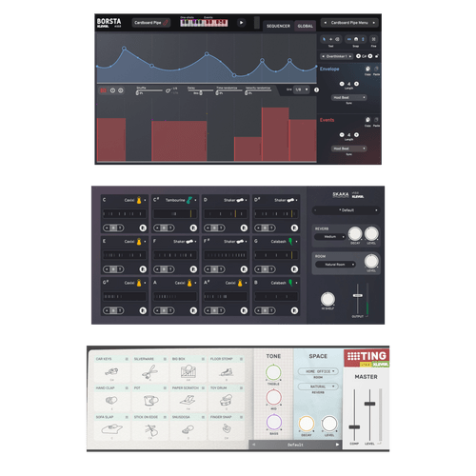
Task: Open the menu icon on Paper Scratch pad
Action: pyautogui.click(x=203, y=387)
